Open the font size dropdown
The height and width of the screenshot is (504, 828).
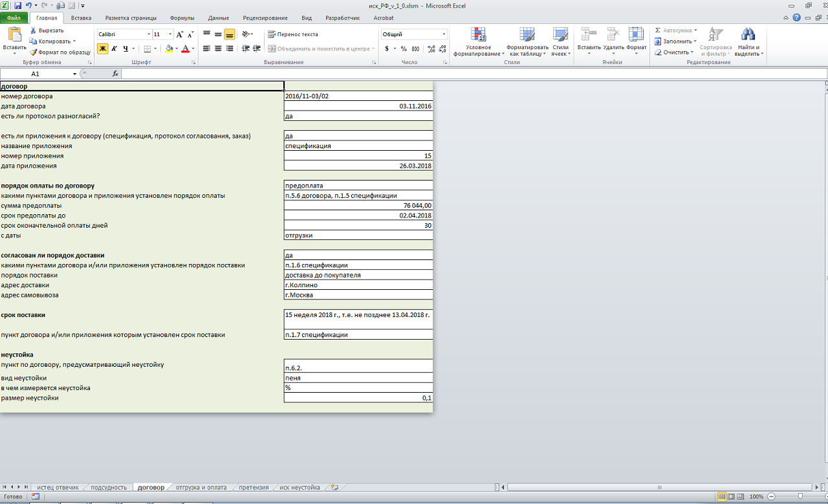pos(170,34)
